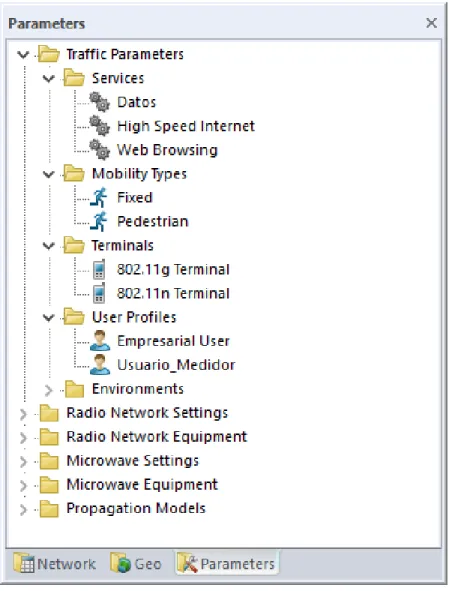Collapse the Traffic Parameters node

pyautogui.click(x=23, y=55)
